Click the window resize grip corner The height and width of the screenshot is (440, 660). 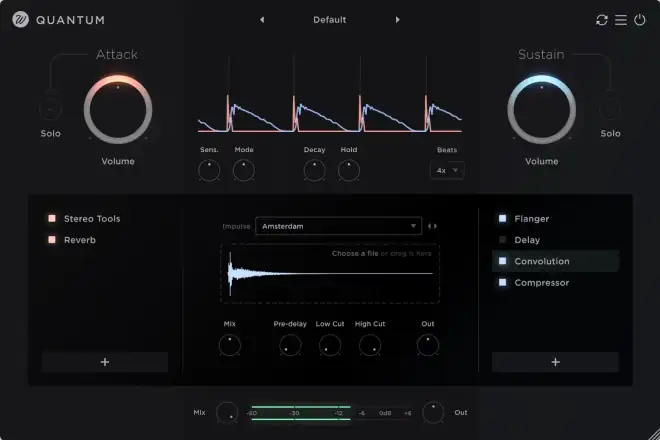(x=654, y=434)
